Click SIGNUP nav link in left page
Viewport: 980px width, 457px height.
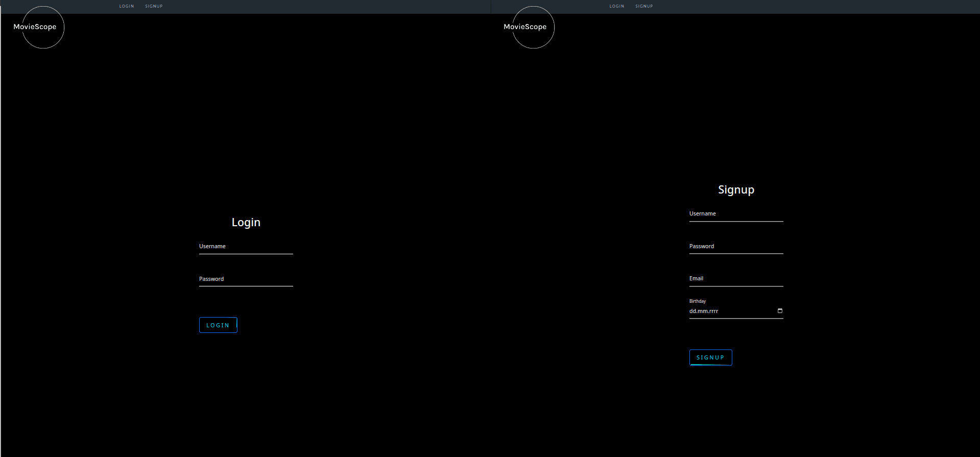[x=154, y=6]
